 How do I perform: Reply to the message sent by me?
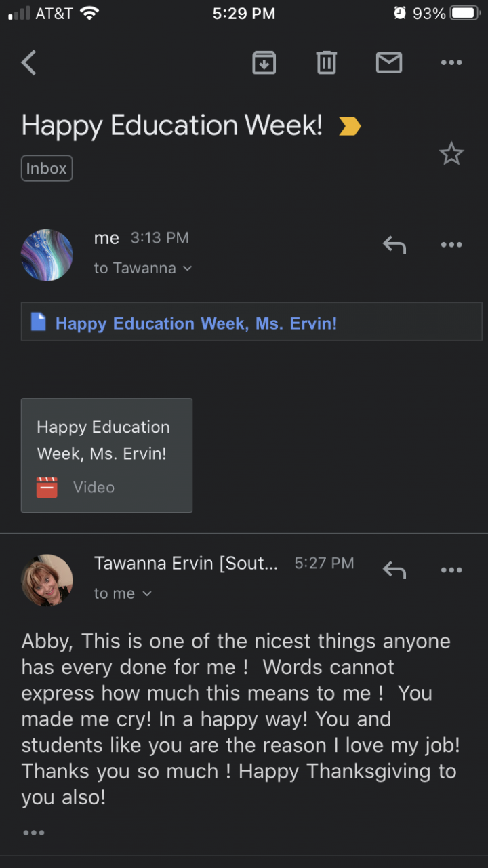(x=394, y=245)
